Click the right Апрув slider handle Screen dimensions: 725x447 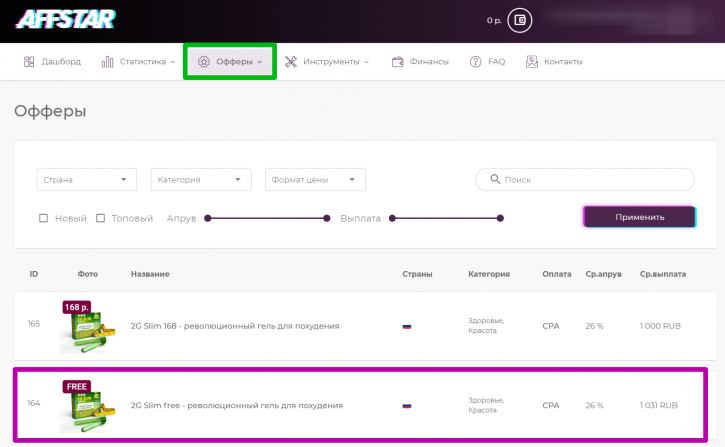tap(327, 218)
